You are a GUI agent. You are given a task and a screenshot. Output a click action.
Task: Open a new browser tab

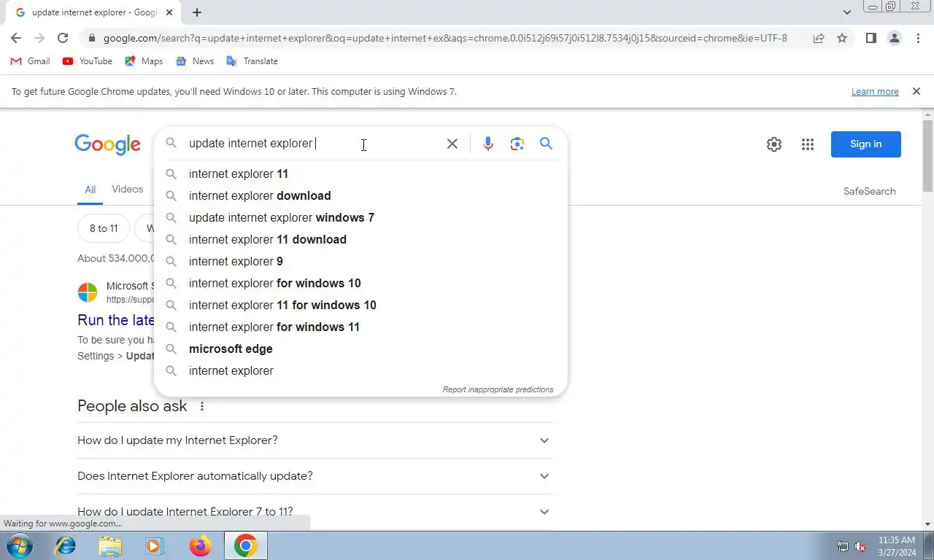pos(197,12)
